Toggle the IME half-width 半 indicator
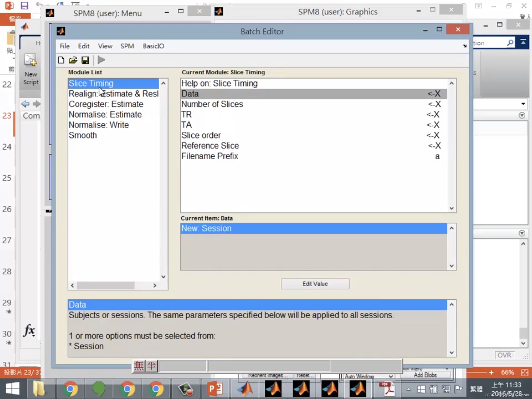Viewport: 532px width, 399px height. pyautogui.click(x=151, y=366)
